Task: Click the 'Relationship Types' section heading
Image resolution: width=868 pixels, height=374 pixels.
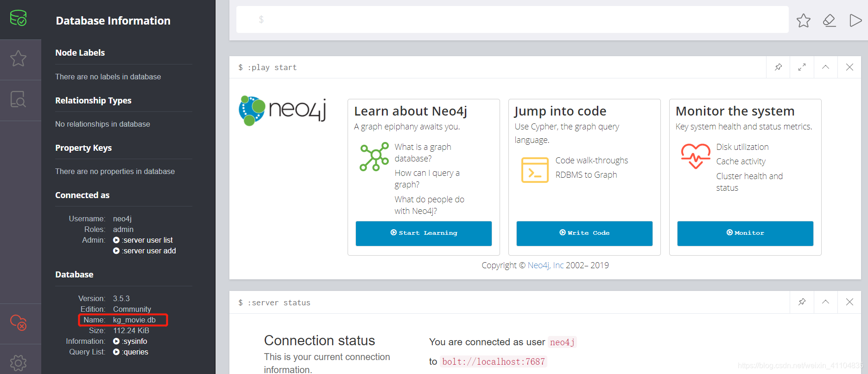Action: point(93,101)
